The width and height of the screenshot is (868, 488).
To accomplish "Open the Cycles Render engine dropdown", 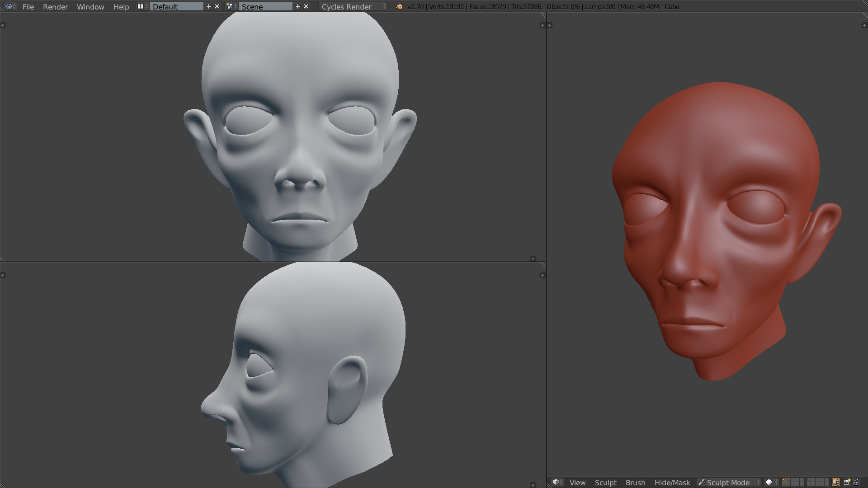I will pos(353,7).
